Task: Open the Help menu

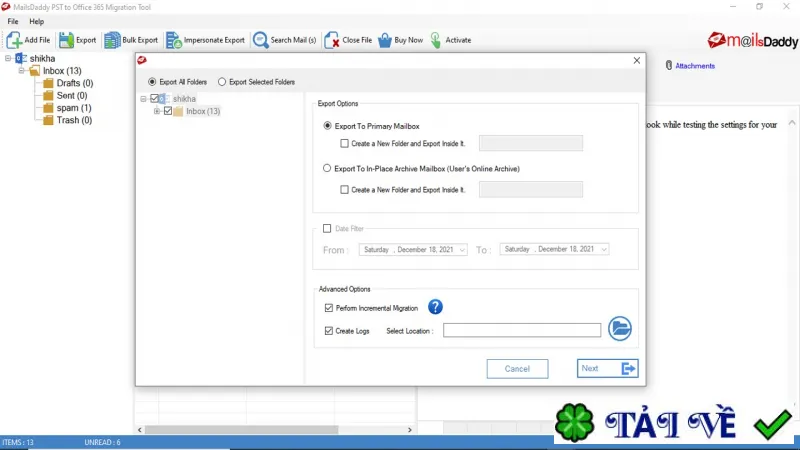Action: [36, 21]
